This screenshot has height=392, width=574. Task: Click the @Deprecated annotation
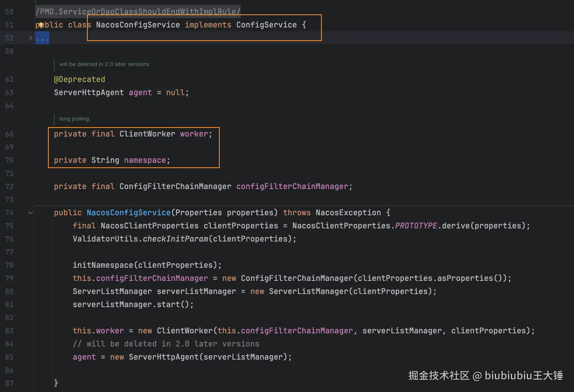click(x=80, y=79)
